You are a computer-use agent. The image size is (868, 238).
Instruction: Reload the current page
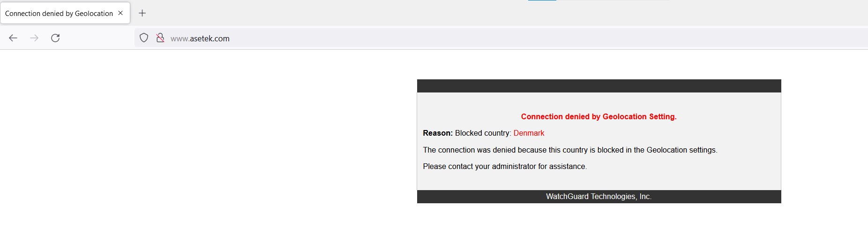pyautogui.click(x=55, y=38)
